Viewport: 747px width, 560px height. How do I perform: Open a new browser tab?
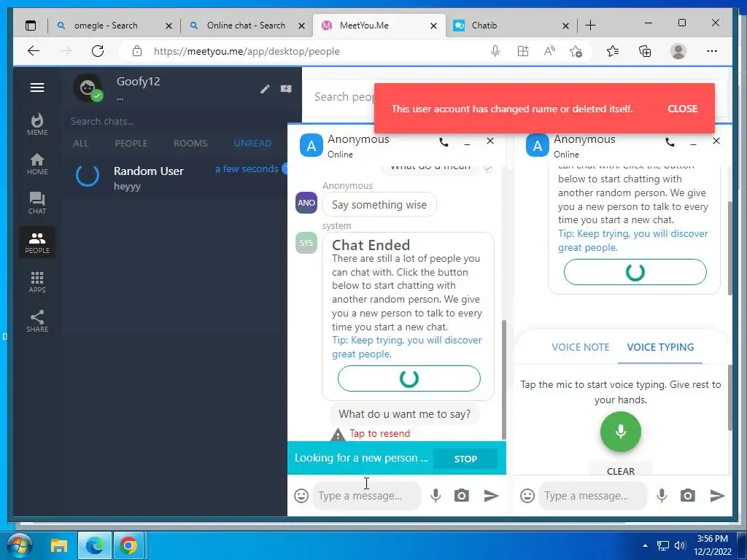(x=590, y=26)
